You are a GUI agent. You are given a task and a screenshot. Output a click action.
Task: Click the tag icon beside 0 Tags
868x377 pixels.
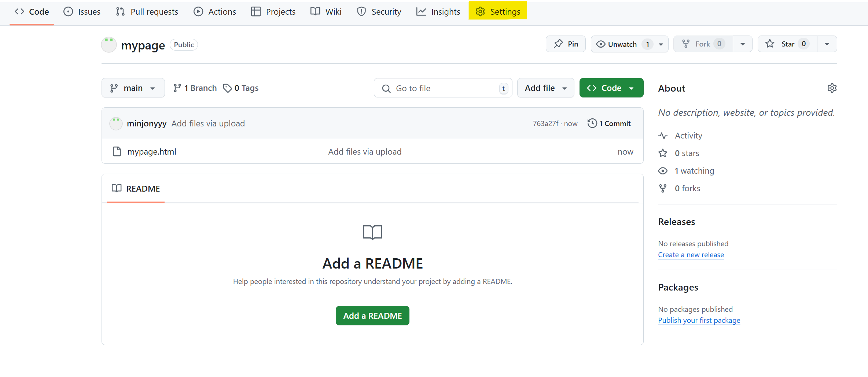click(x=228, y=88)
